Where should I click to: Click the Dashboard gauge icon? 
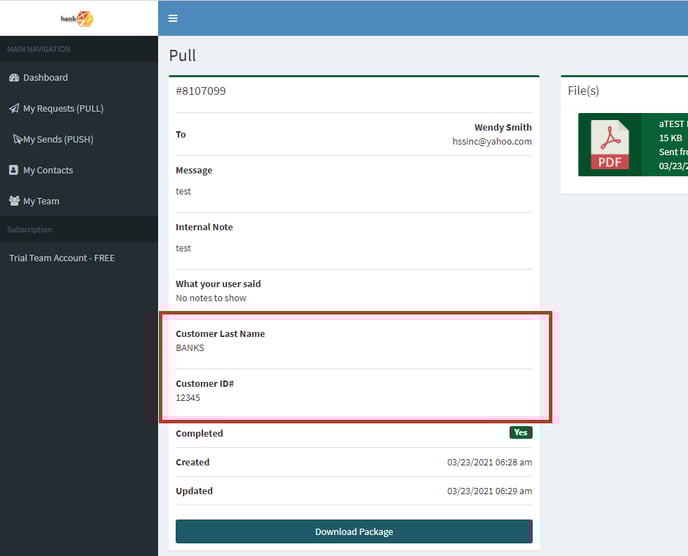coord(14,78)
